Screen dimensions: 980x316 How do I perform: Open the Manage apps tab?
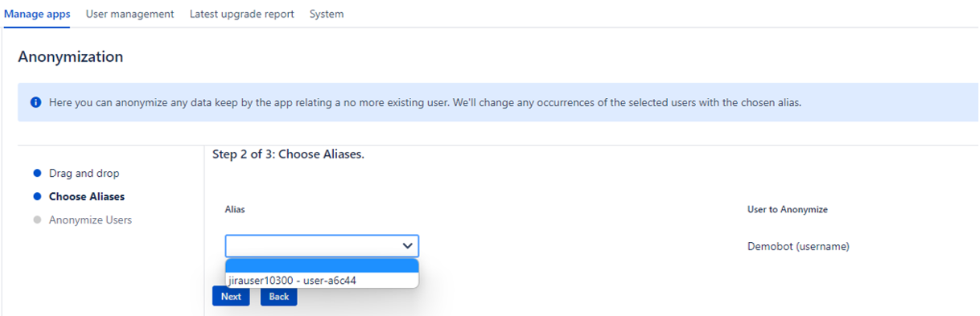click(37, 14)
